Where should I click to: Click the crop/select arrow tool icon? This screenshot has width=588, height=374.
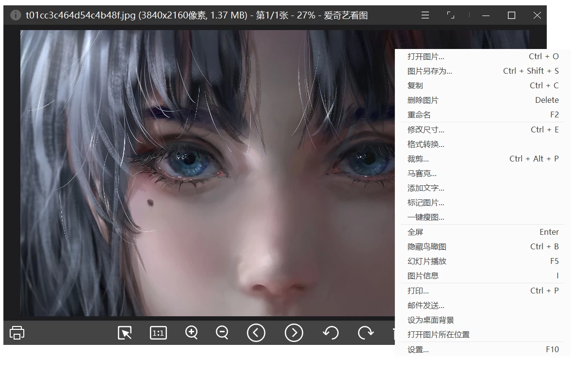(x=124, y=333)
